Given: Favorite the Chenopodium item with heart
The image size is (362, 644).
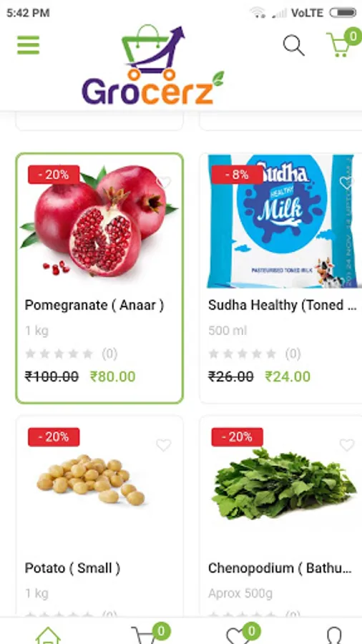Looking at the screenshot, I should [346, 445].
